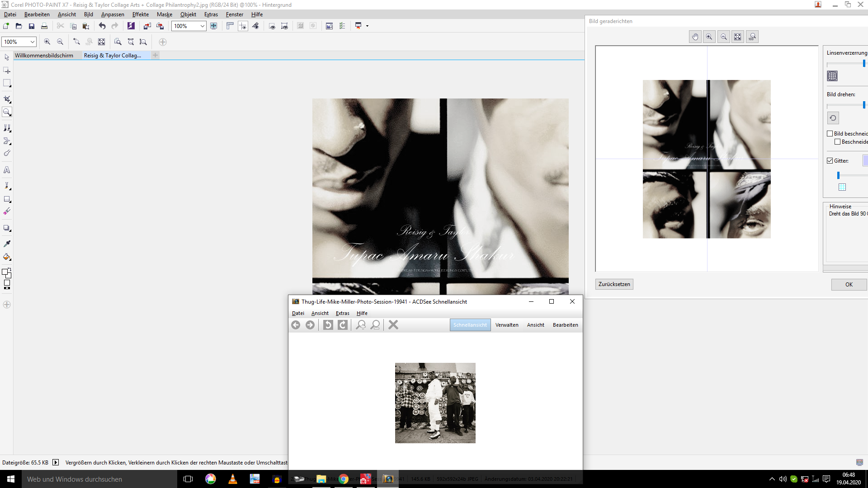Image resolution: width=868 pixels, height=488 pixels.
Task: Click the zoom in magnifier in property bar
Action: click(47, 42)
